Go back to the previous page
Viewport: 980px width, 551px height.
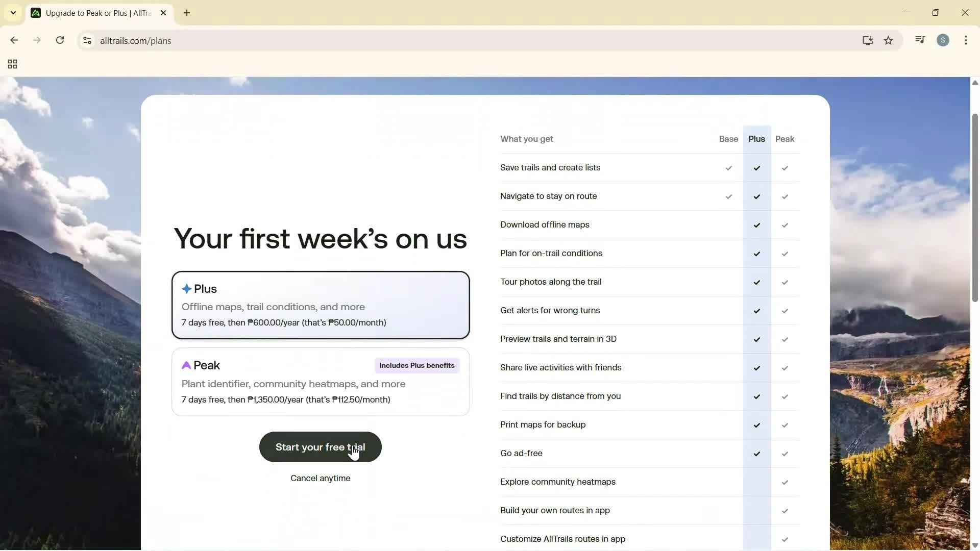tap(14, 40)
